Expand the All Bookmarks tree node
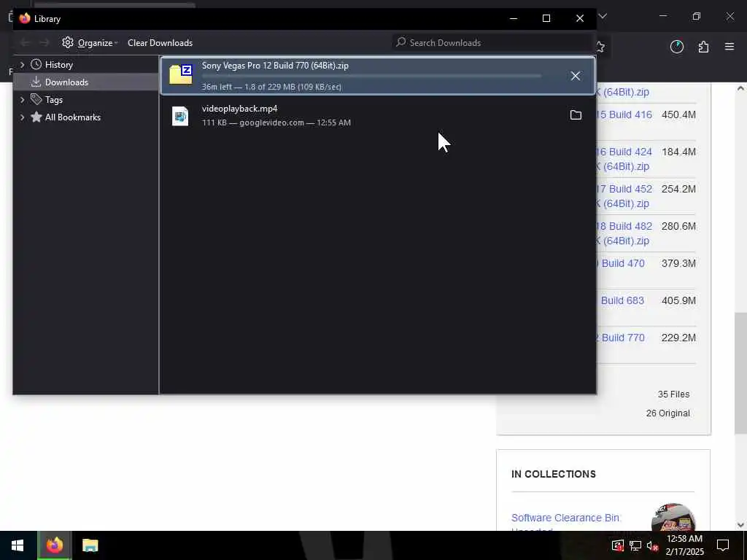 tap(22, 117)
